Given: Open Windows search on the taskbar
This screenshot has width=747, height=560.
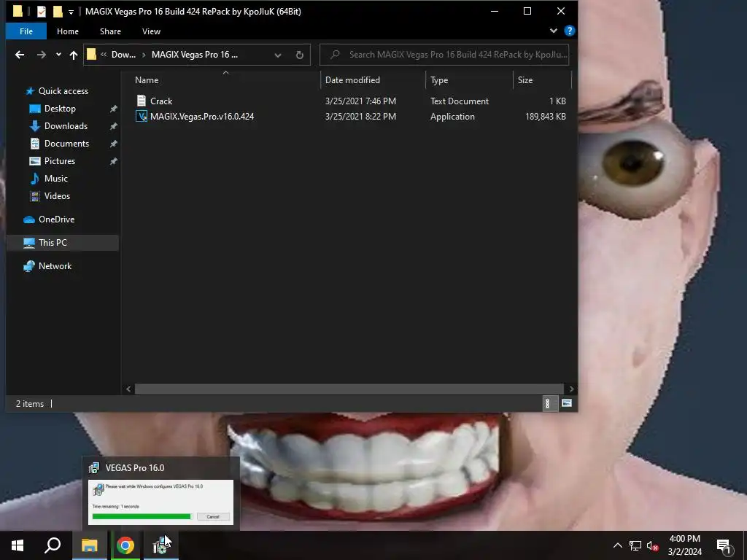Looking at the screenshot, I should [53, 545].
